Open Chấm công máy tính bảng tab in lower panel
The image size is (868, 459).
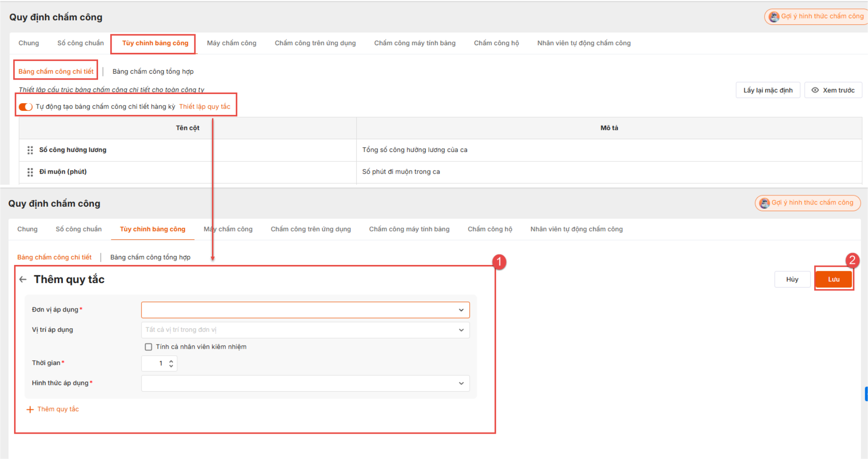(409, 229)
